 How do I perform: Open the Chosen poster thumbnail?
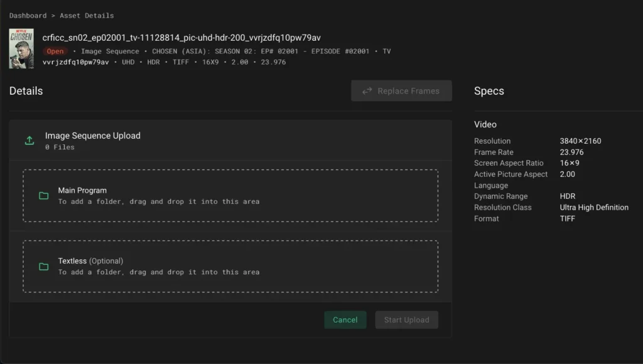tap(21, 48)
